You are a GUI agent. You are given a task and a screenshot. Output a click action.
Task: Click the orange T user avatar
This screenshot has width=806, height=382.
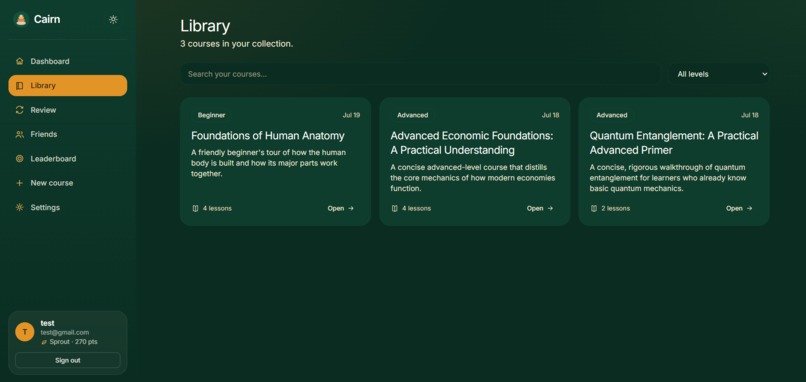coord(25,332)
